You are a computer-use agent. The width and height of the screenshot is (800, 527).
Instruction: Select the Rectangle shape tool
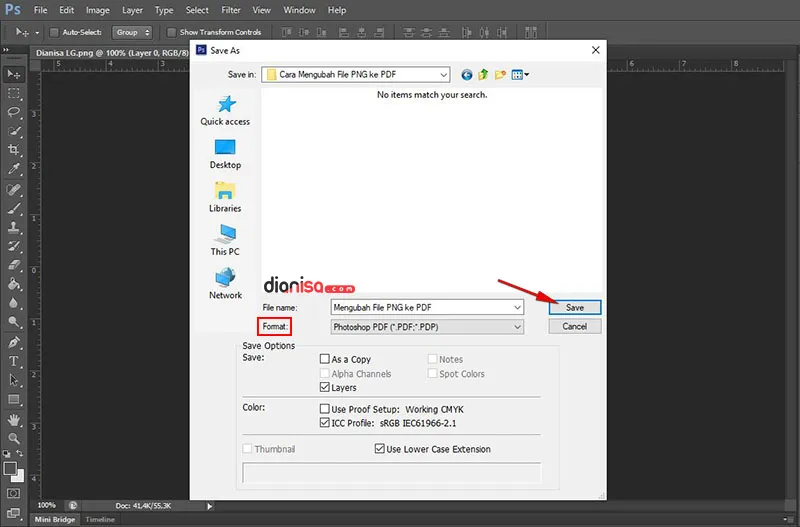click(14, 399)
